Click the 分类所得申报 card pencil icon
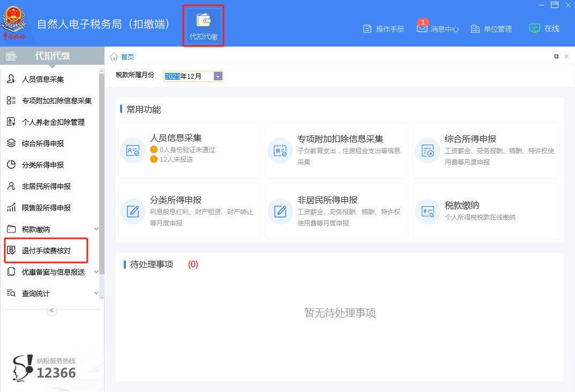575x392 pixels. click(x=133, y=212)
